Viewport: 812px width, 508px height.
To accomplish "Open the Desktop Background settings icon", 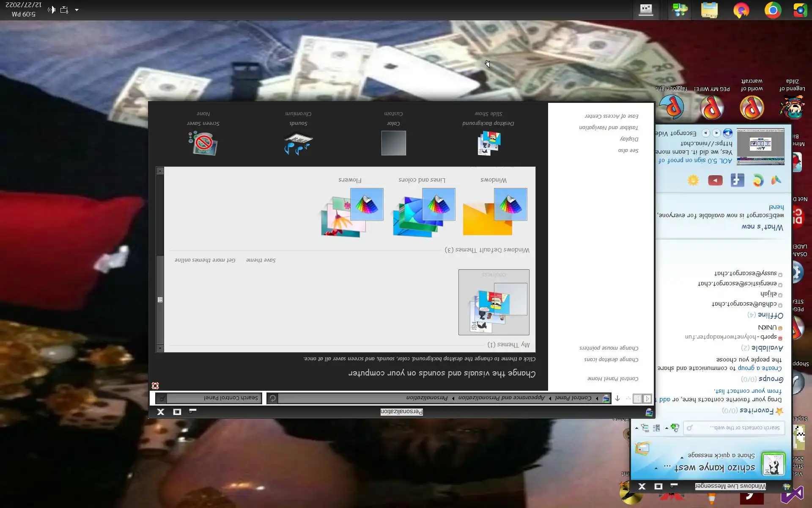I will point(488,143).
